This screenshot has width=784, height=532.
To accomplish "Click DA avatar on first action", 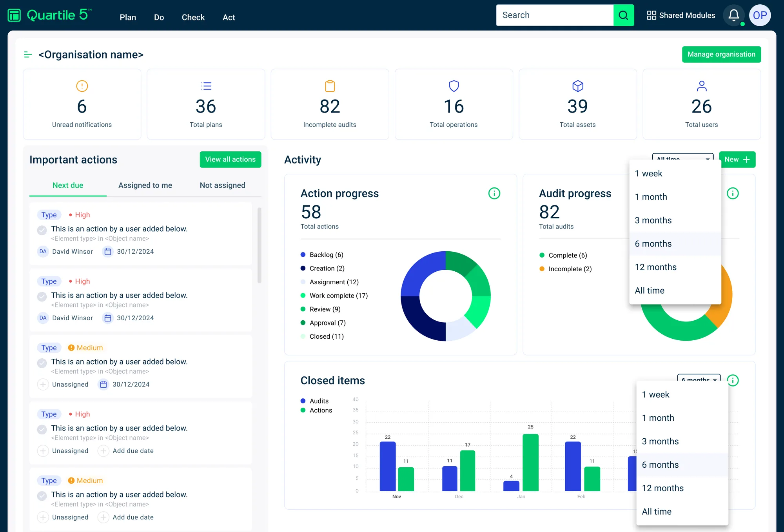I will pyautogui.click(x=43, y=252).
